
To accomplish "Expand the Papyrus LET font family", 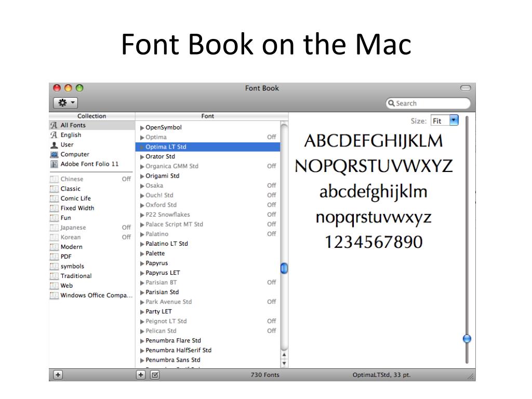I will (142, 273).
